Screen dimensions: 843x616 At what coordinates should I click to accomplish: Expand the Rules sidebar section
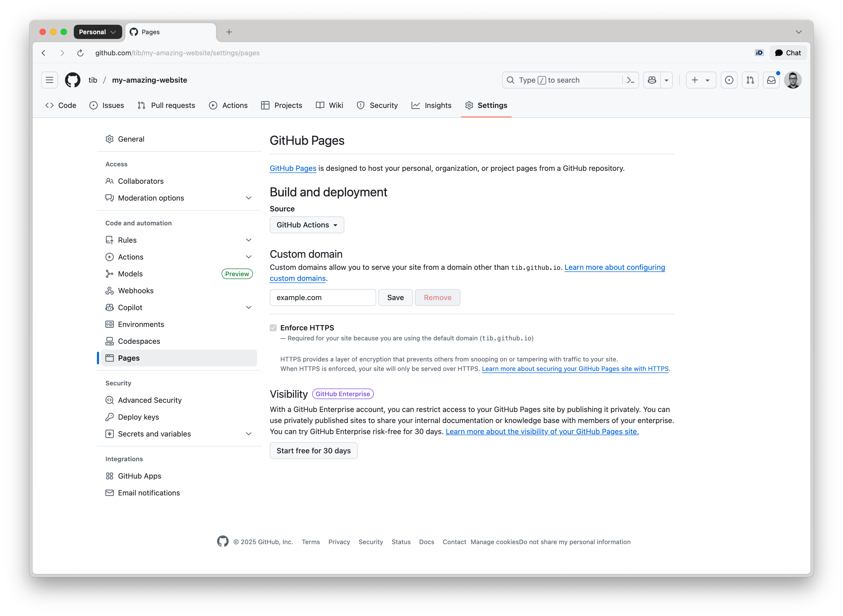(248, 240)
